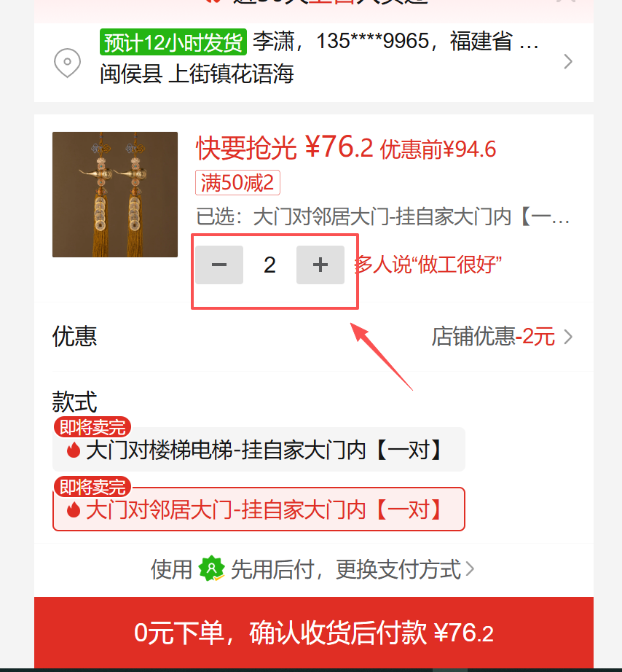Tap the 做工很好 review snippet
Image resolution: width=622 pixels, height=672 pixels.
(x=428, y=265)
